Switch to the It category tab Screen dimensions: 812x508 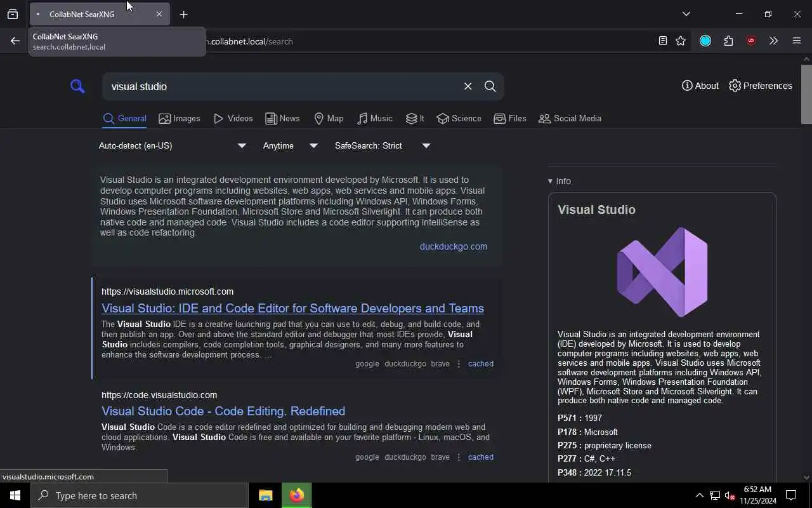(x=415, y=118)
